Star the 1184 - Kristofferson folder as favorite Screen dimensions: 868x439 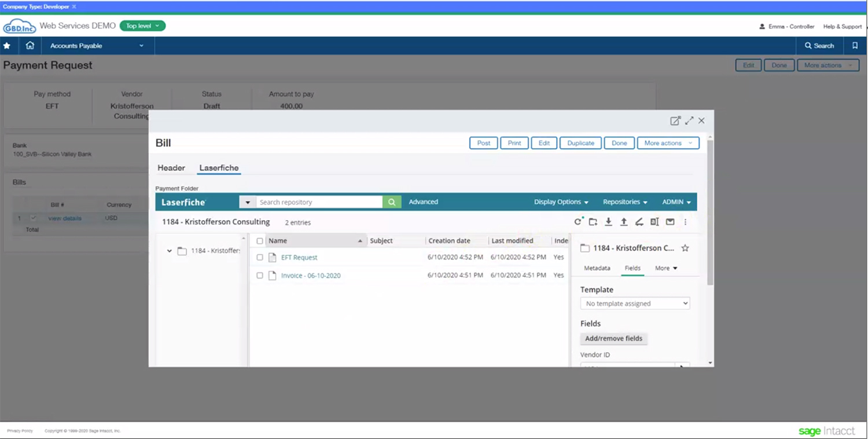point(685,248)
